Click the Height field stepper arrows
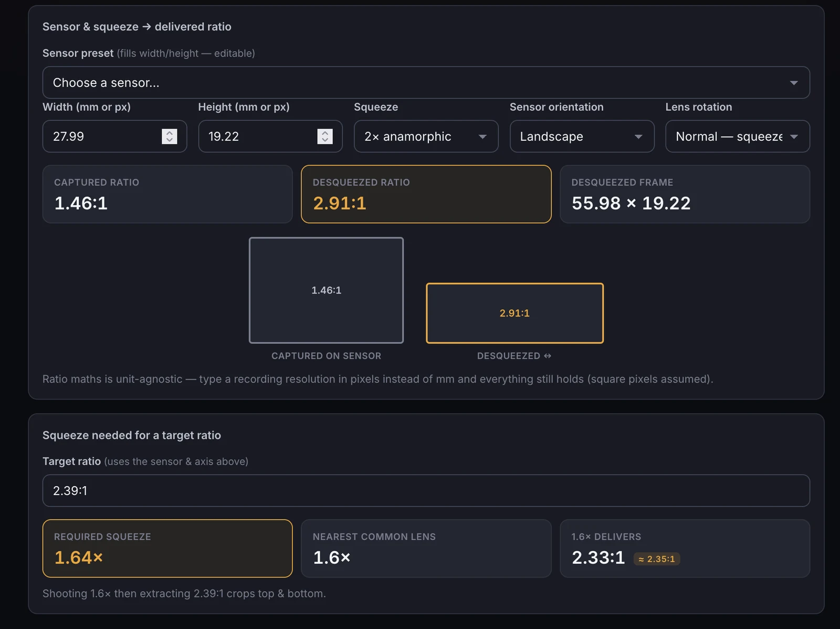 pos(325,137)
